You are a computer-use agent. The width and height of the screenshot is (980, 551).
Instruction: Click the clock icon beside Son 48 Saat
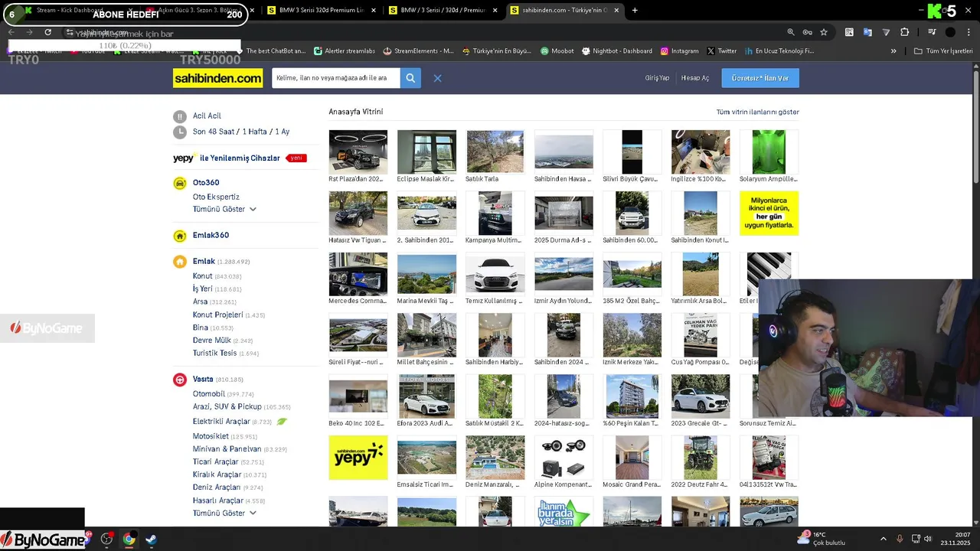coord(179,132)
